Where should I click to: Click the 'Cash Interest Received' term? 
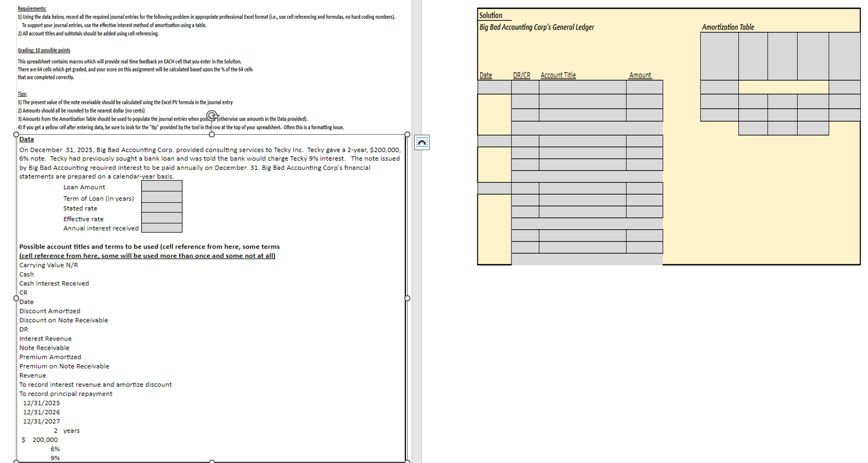pyautogui.click(x=54, y=284)
